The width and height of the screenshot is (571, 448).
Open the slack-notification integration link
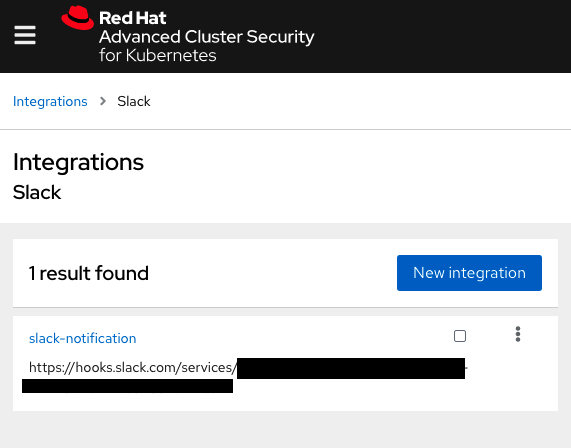tap(83, 338)
